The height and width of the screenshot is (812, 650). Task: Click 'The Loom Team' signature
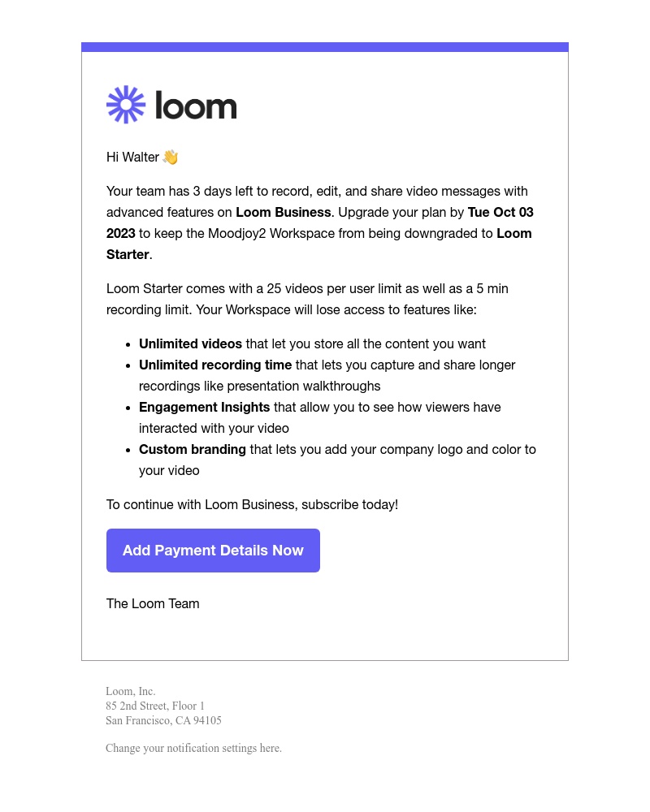pyautogui.click(x=152, y=603)
